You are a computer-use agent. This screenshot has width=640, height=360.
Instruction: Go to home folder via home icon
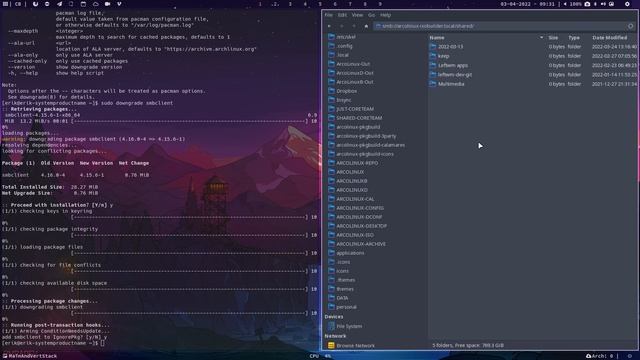(x=366, y=26)
